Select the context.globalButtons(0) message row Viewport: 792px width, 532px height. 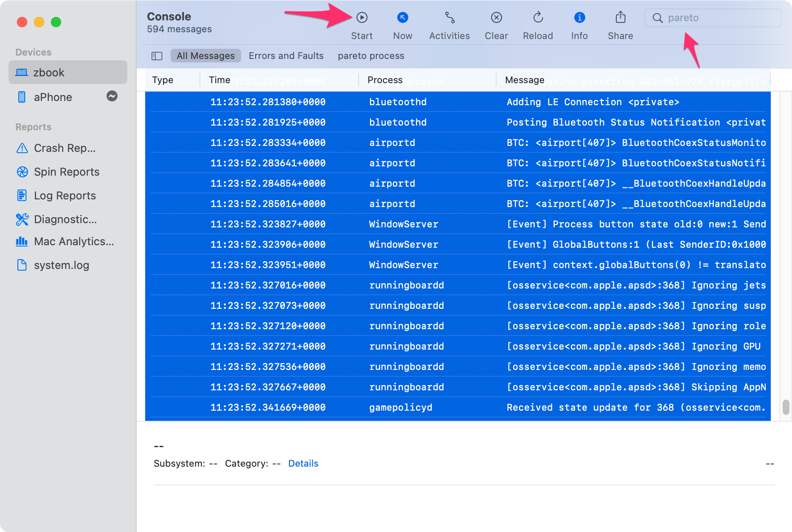(458, 265)
